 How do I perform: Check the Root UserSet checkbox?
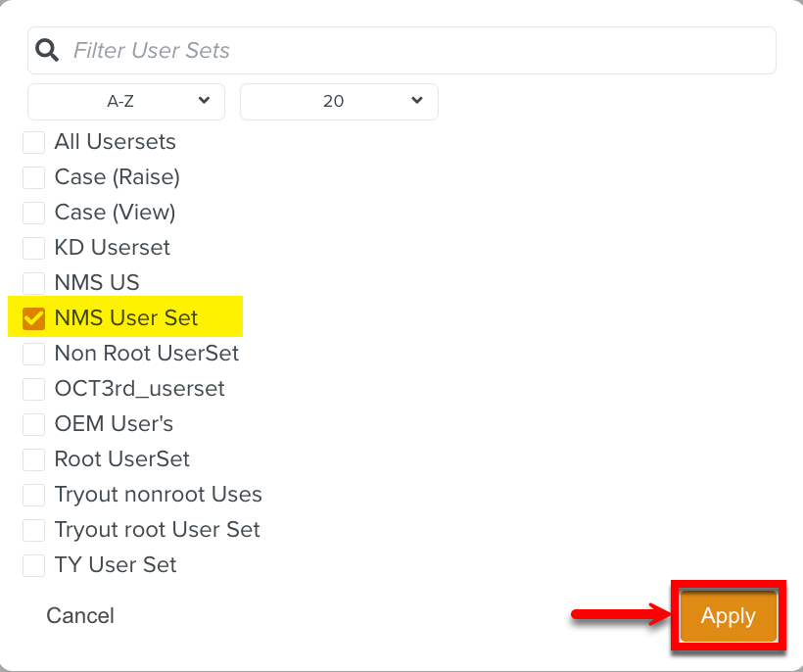pyautogui.click(x=34, y=459)
